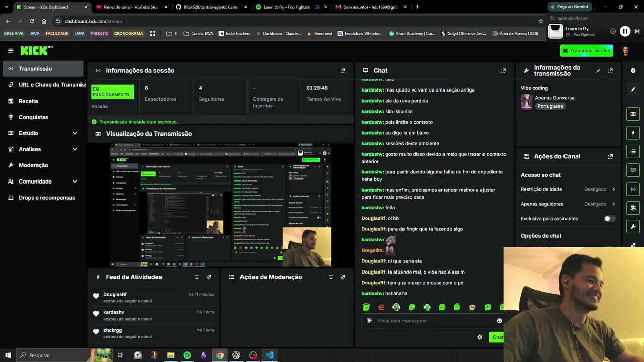Switch to the BRL4528/central-agents GitHub tab
The width and height of the screenshot is (644, 362).
click(211, 7)
